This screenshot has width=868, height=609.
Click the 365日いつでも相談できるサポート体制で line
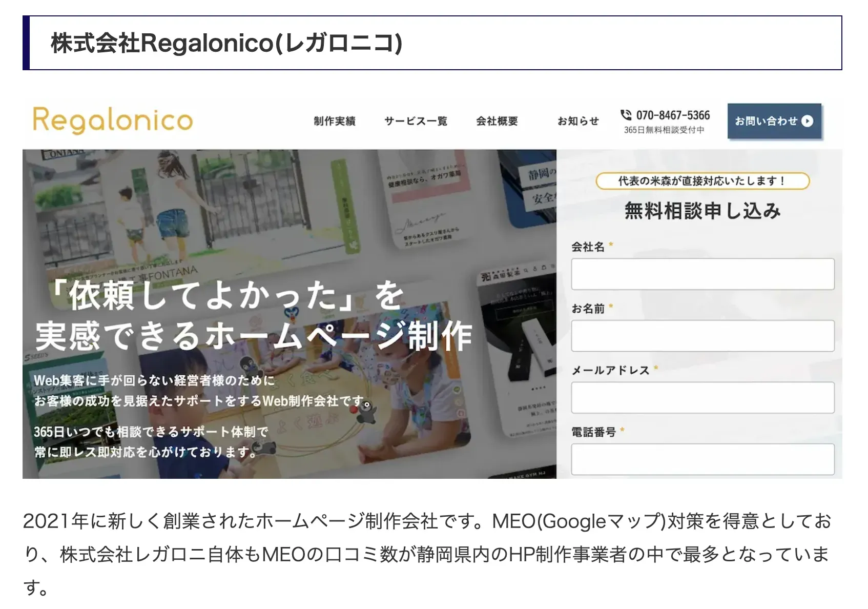tap(151, 432)
